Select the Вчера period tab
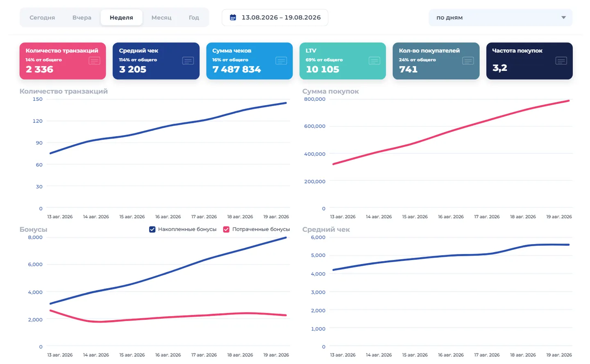Screen dimensions: 590x364 (82, 18)
